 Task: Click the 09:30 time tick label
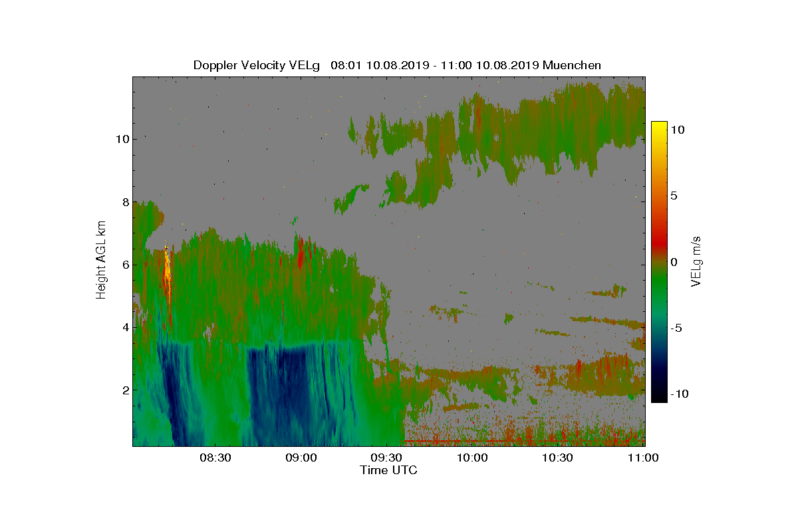(x=386, y=458)
